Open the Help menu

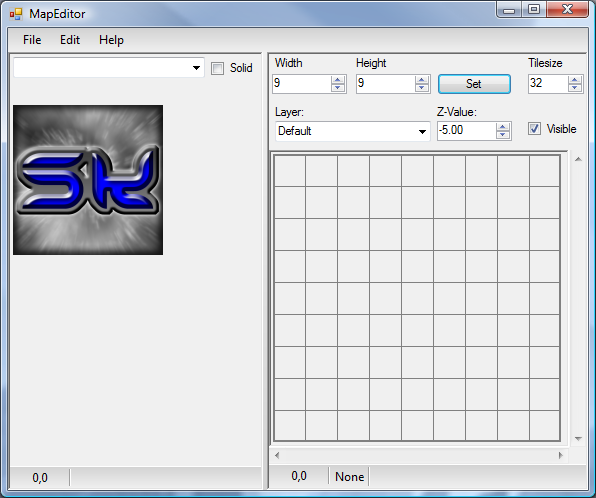[x=111, y=40]
